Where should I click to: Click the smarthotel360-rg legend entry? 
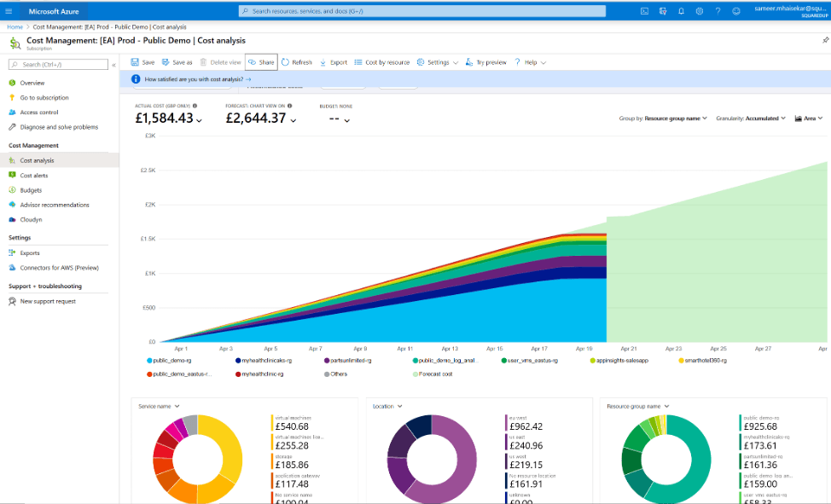pyautogui.click(x=703, y=361)
